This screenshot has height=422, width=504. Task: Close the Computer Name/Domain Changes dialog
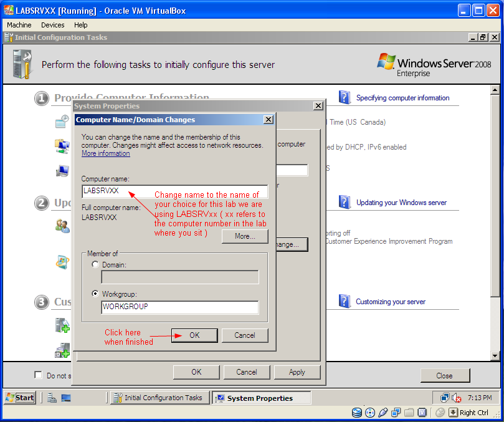click(x=269, y=120)
